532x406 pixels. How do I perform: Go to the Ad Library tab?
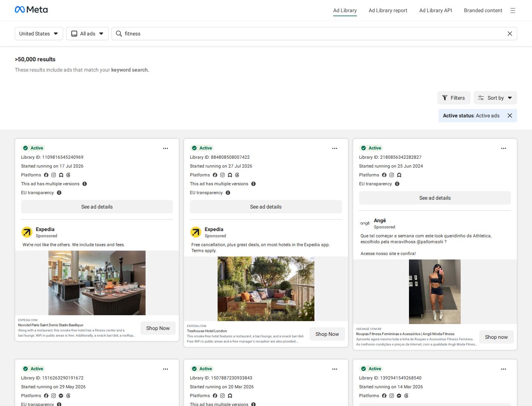345,10
